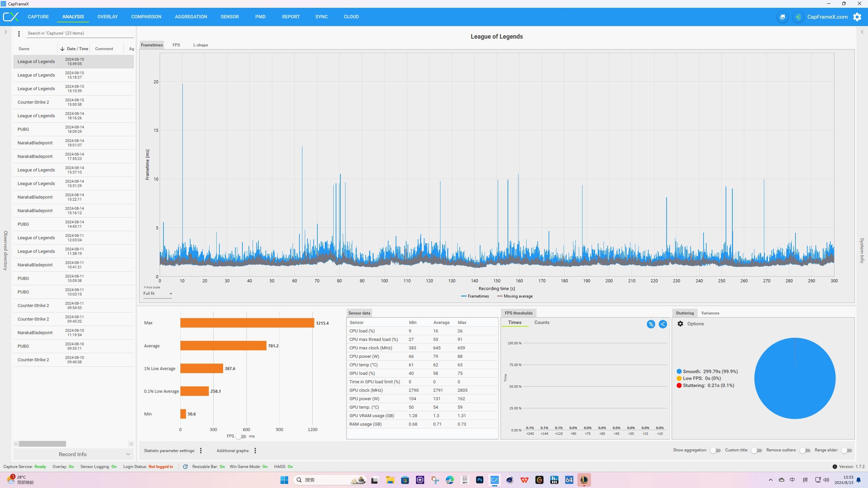Click Comment column header
Screen dimensions: 868x488
pyautogui.click(x=104, y=49)
